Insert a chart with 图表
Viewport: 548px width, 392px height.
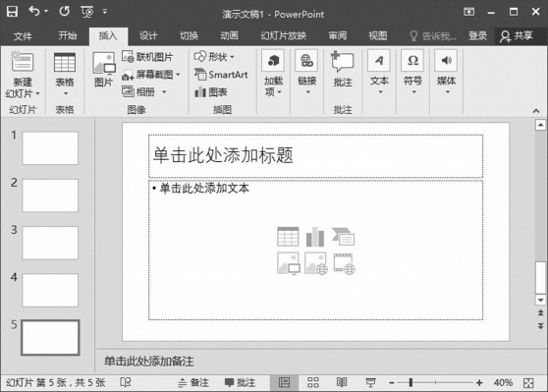(x=211, y=92)
